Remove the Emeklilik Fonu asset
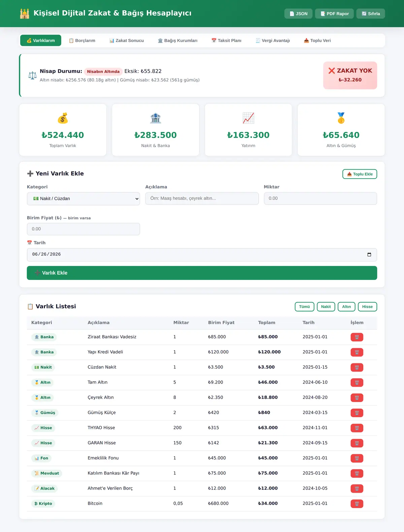The height and width of the screenshot is (532, 404). point(357,458)
